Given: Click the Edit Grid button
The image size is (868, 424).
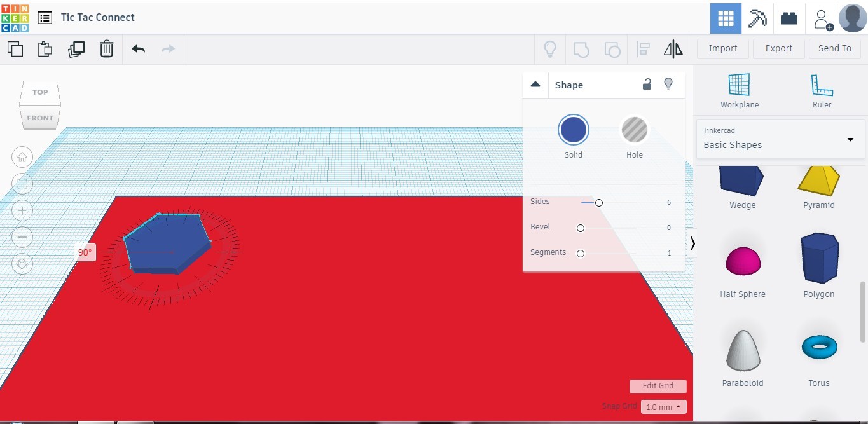Looking at the screenshot, I should pos(658,386).
